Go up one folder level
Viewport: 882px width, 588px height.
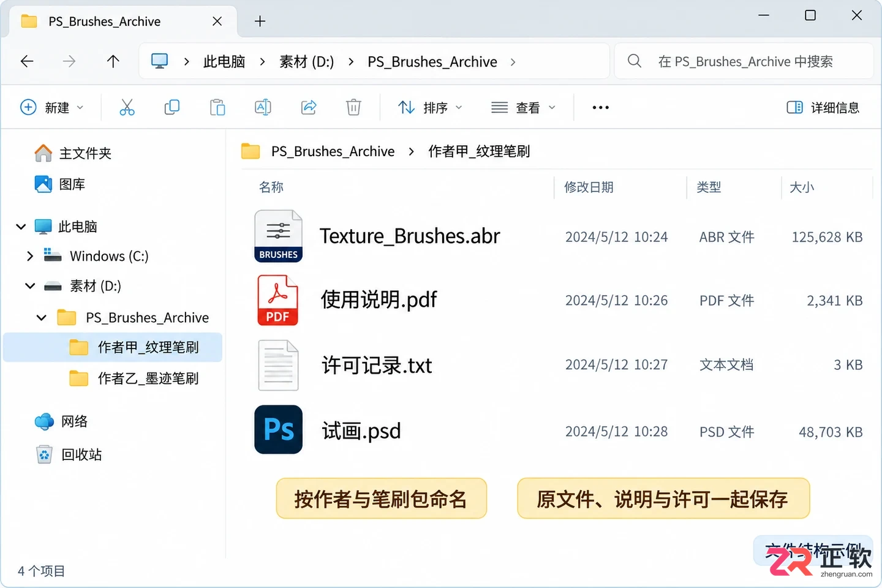113,61
